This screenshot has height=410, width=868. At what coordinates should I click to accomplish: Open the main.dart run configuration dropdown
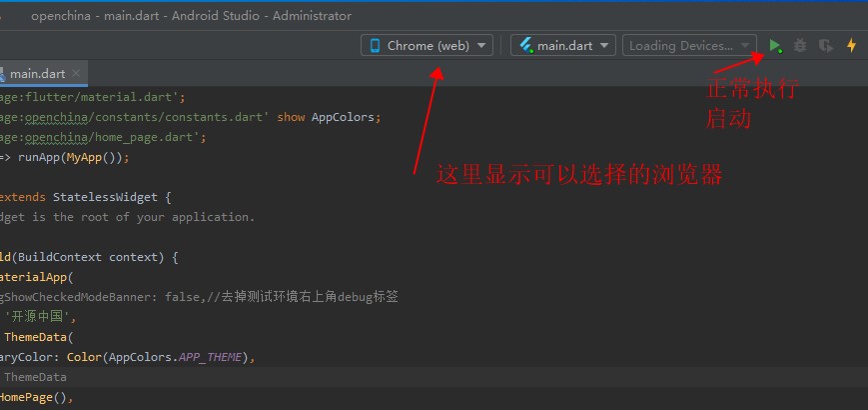pyautogui.click(x=563, y=45)
